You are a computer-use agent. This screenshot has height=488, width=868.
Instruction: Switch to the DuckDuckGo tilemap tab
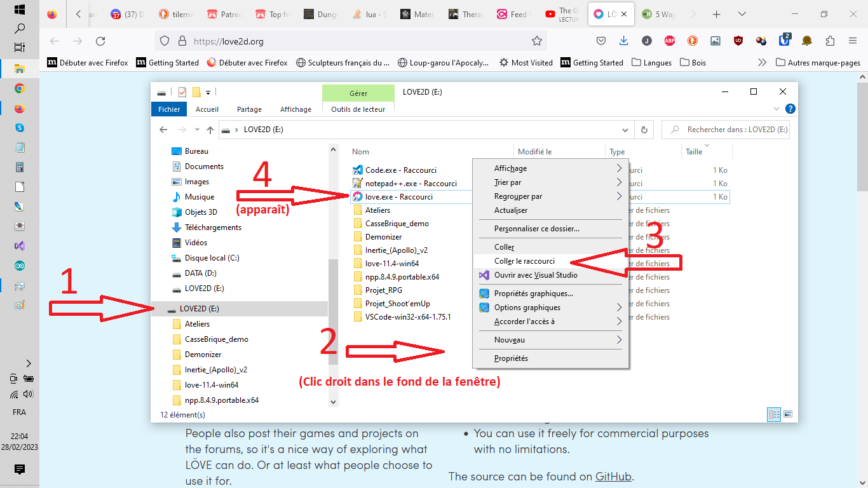point(177,14)
